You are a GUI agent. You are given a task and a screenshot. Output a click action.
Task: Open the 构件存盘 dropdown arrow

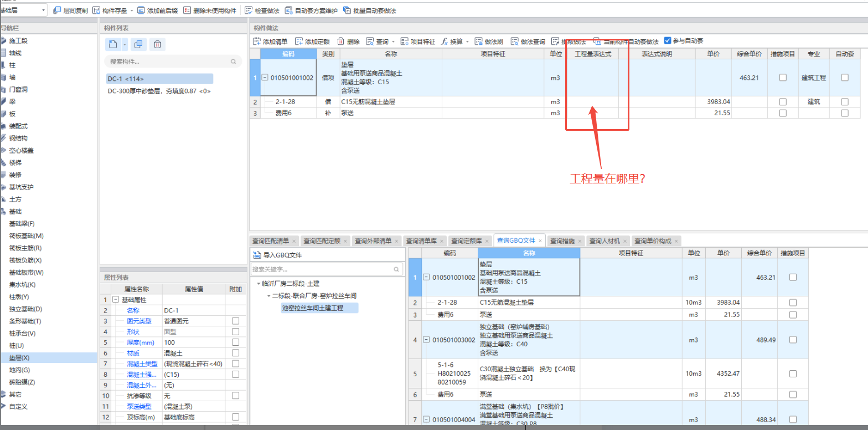pyautogui.click(x=132, y=11)
